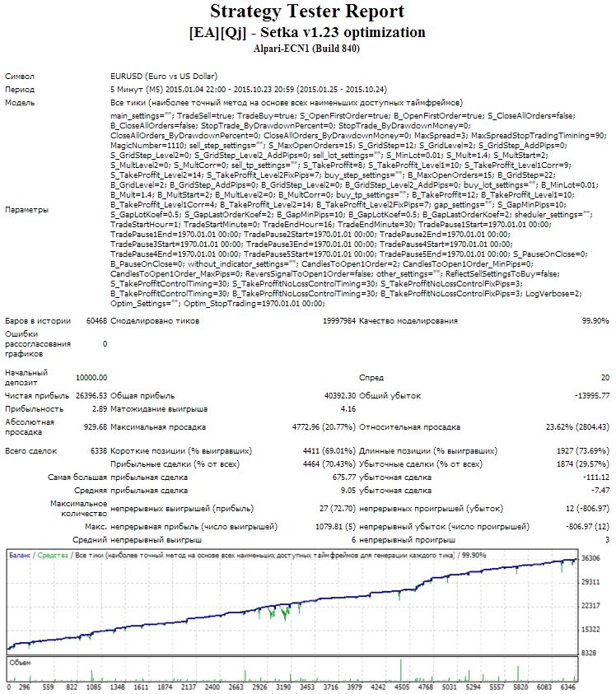Click the 'Прибыльные сделки (% от всех)' label

point(175,464)
